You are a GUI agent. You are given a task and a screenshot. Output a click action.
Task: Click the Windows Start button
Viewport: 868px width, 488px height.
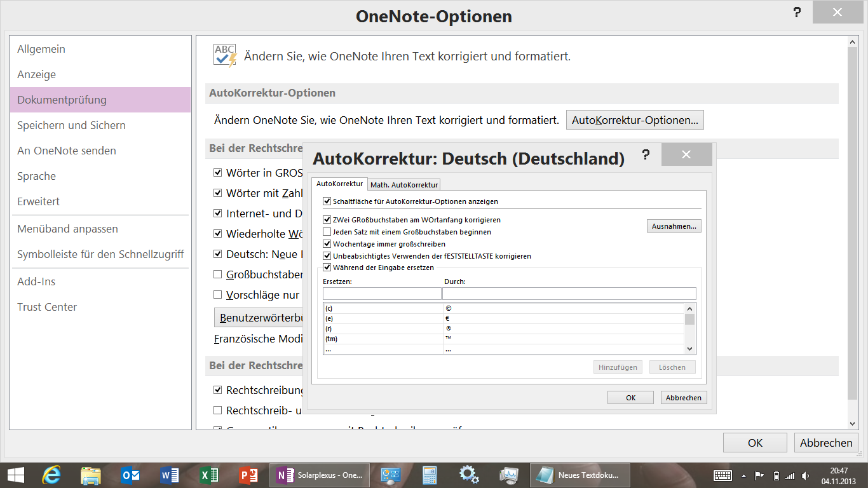(x=15, y=475)
